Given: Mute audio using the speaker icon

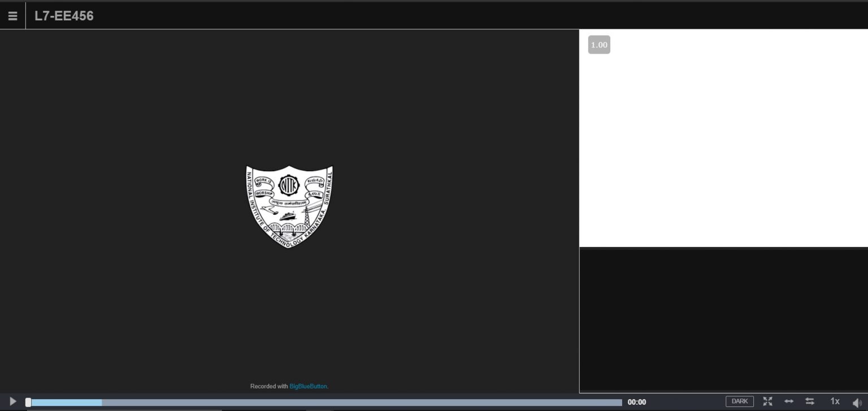Looking at the screenshot, I should 857,402.
